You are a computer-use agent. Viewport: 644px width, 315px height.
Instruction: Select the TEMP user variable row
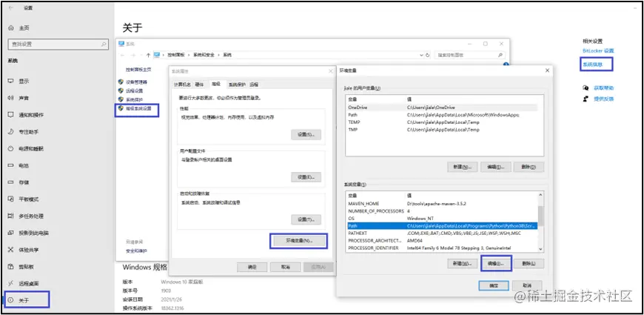coord(442,122)
